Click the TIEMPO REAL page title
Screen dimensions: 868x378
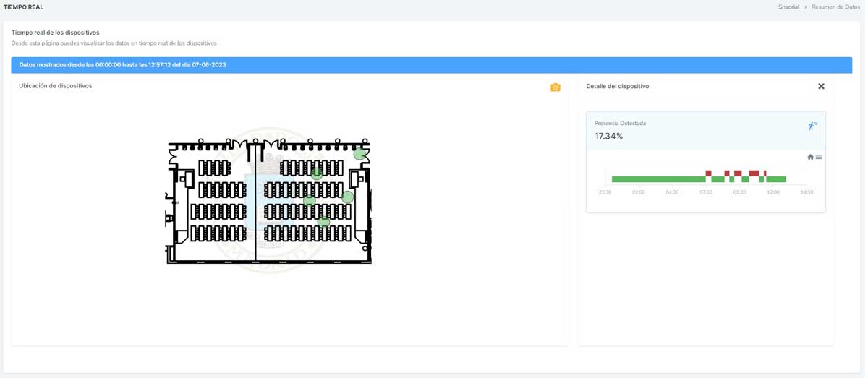coord(23,7)
